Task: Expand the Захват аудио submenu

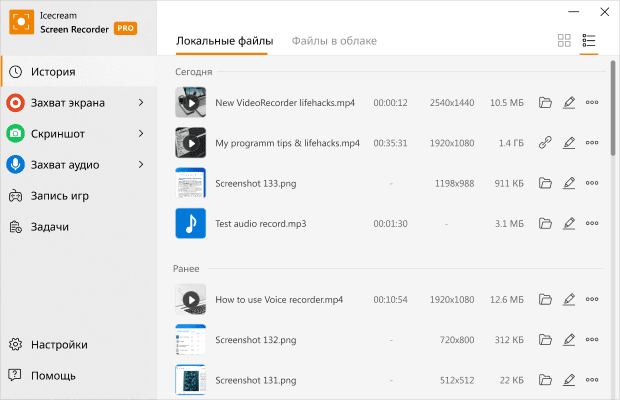Action: click(141, 165)
